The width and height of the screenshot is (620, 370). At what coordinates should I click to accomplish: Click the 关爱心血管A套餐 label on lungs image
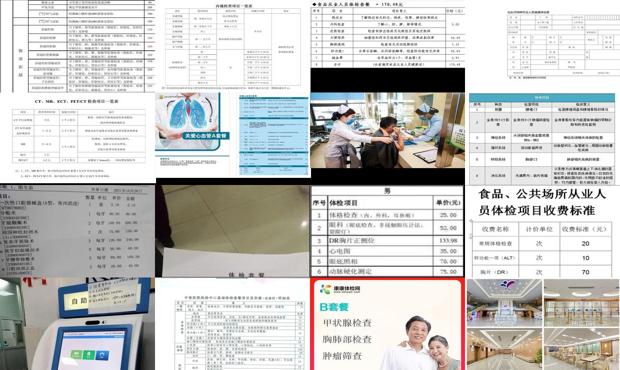[206, 136]
